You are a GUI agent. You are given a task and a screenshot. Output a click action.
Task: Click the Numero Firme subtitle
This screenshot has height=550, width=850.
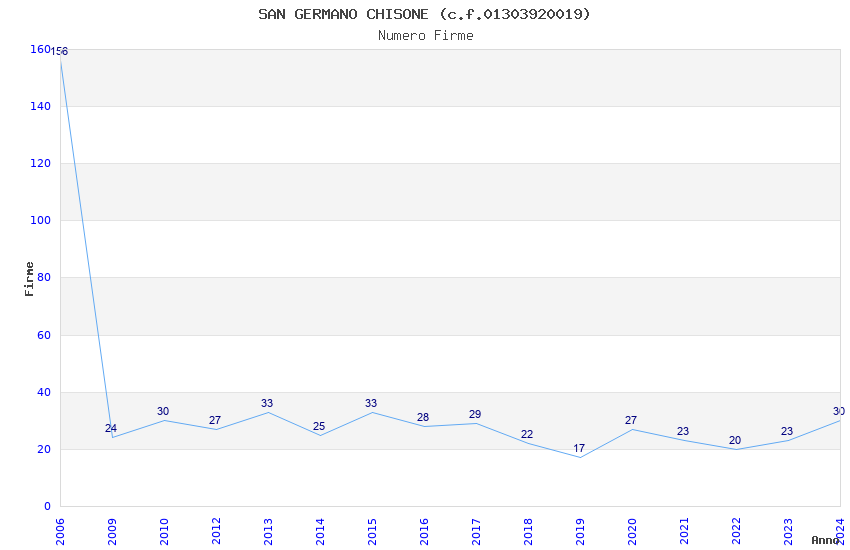tap(425, 35)
